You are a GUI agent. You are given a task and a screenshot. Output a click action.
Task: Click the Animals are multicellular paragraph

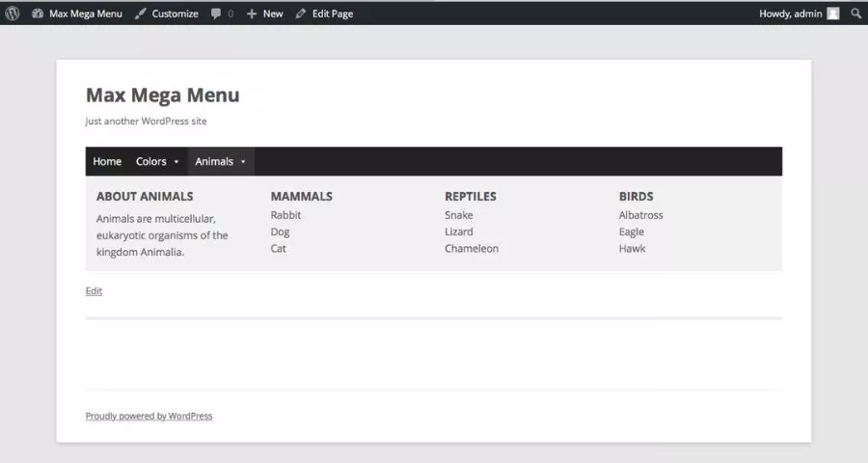pos(162,235)
